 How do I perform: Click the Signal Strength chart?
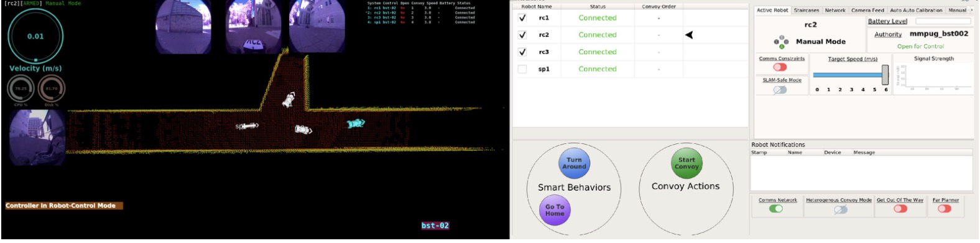coord(933,77)
